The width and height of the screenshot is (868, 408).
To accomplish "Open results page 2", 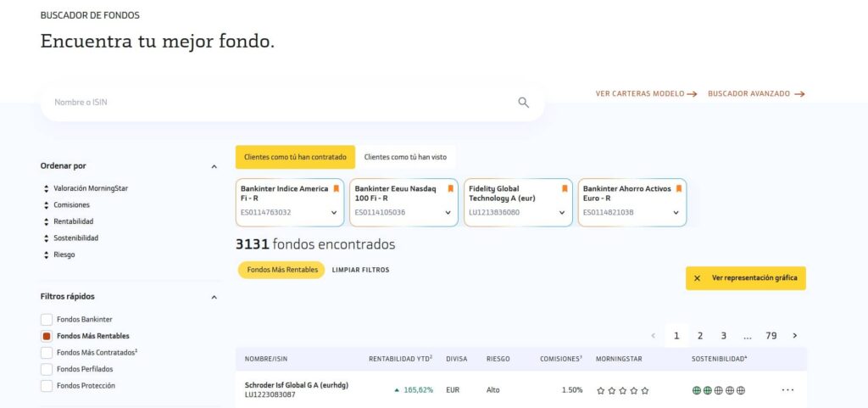I will [x=699, y=336].
